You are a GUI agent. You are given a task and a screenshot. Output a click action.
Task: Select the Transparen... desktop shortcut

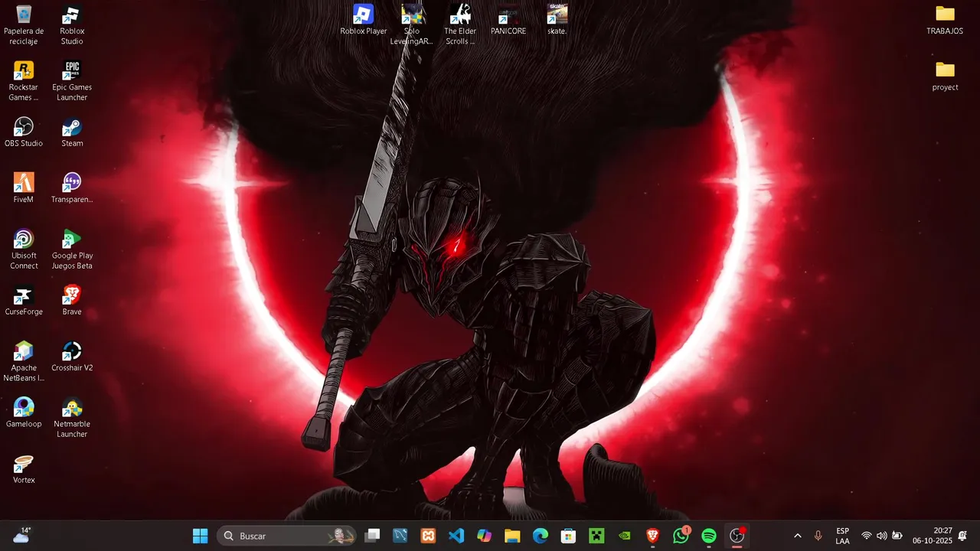pyautogui.click(x=72, y=188)
